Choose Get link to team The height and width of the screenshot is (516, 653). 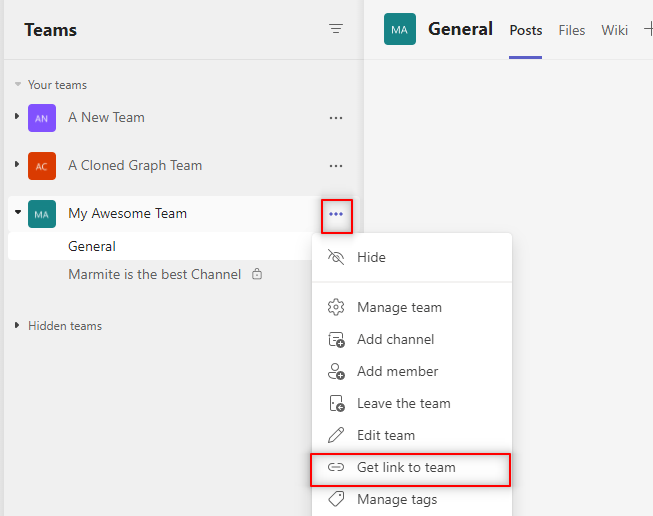[406, 467]
